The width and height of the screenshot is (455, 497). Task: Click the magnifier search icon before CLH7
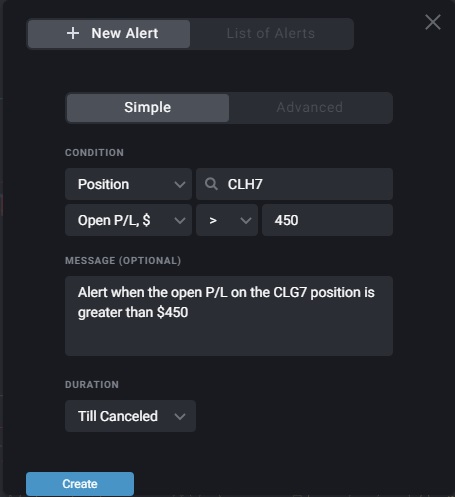coord(211,184)
